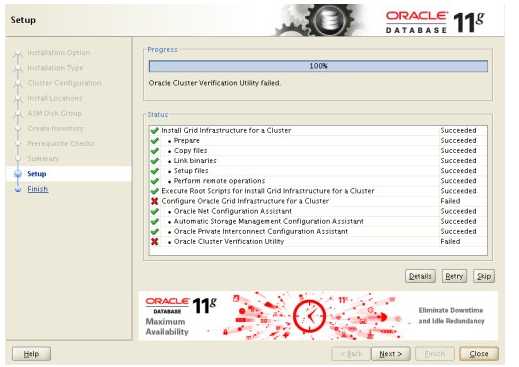Click the Next > button
Screen dimensions: 519x367
[x=390, y=354]
